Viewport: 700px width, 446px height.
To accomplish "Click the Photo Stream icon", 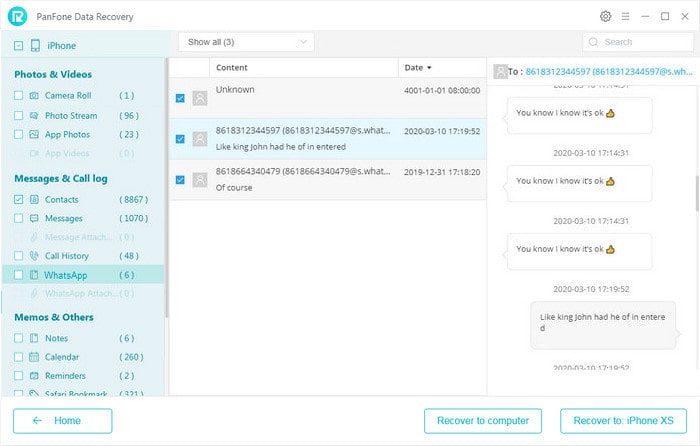I will click(34, 116).
